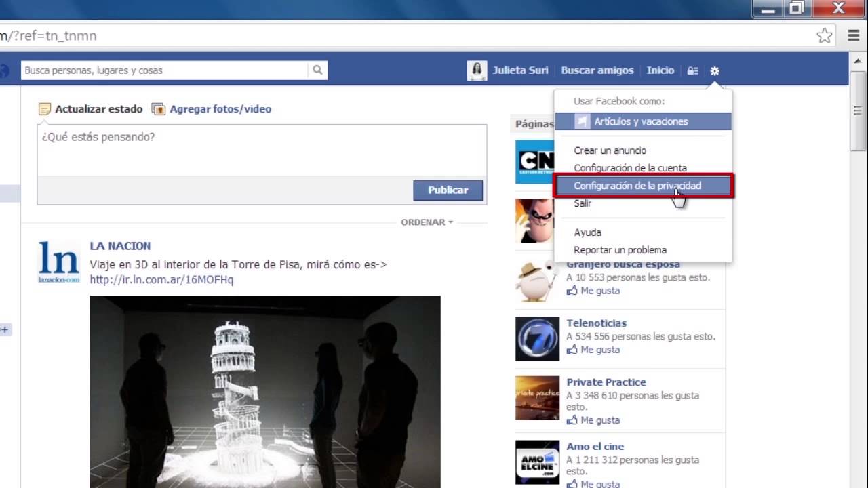Click Buscar amigos in header

tap(597, 70)
